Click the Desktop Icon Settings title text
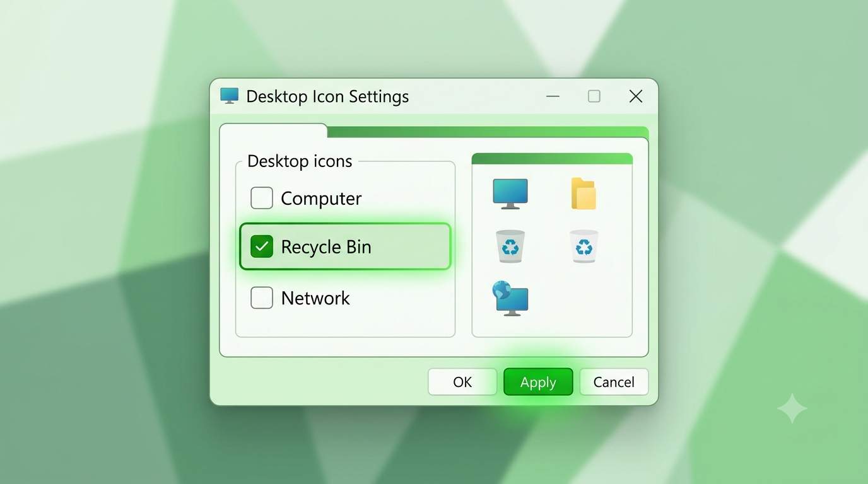This screenshot has width=868, height=484. point(327,96)
